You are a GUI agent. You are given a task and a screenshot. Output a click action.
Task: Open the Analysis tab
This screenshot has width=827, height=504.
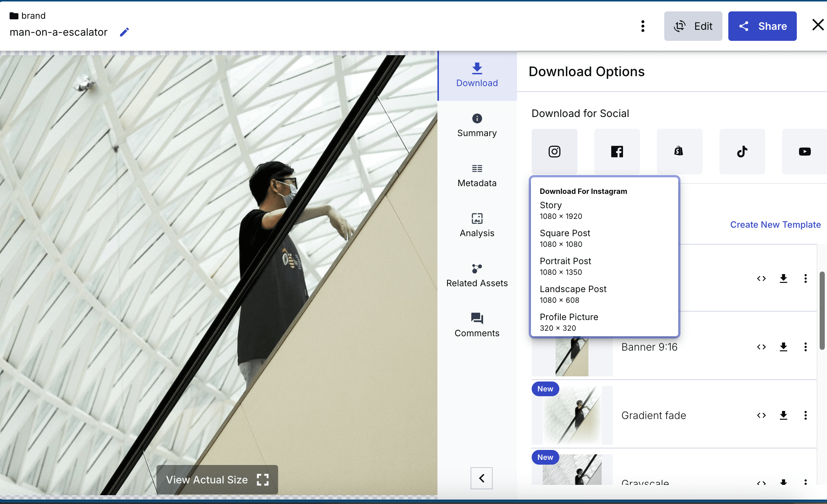[x=477, y=226]
